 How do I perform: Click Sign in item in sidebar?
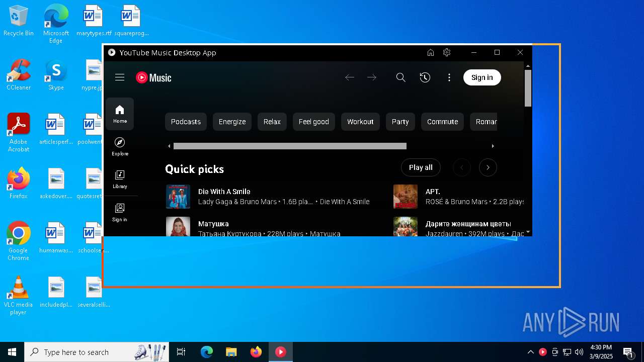(120, 213)
